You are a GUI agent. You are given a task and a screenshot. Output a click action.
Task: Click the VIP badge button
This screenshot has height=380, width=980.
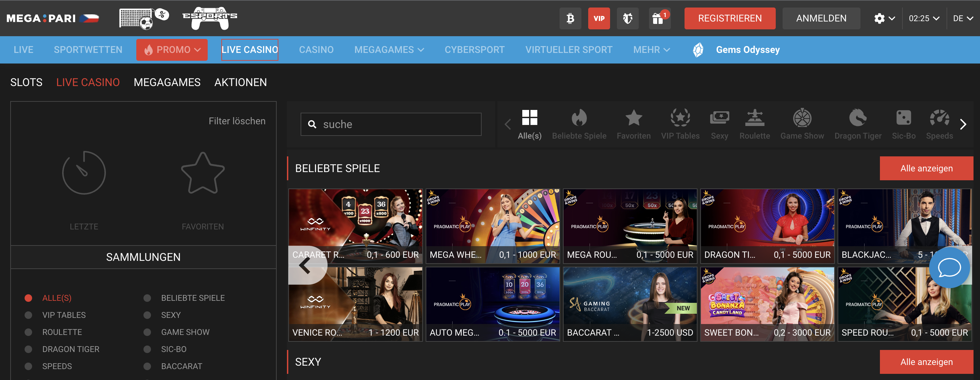pos(599,18)
